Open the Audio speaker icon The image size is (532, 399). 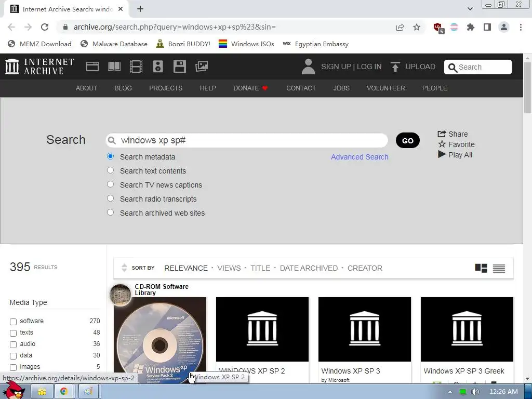point(158,66)
